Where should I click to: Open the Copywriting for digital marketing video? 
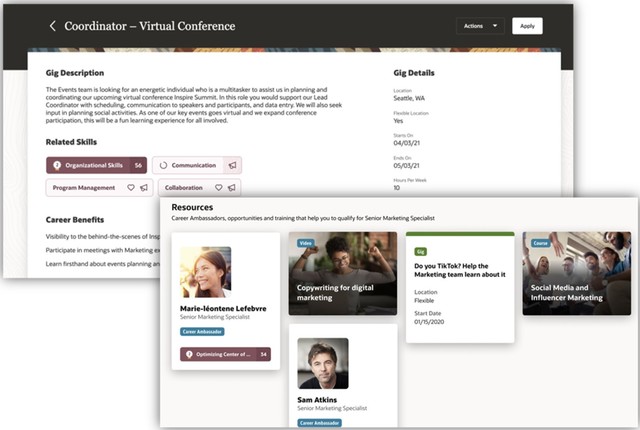point(343,273)
